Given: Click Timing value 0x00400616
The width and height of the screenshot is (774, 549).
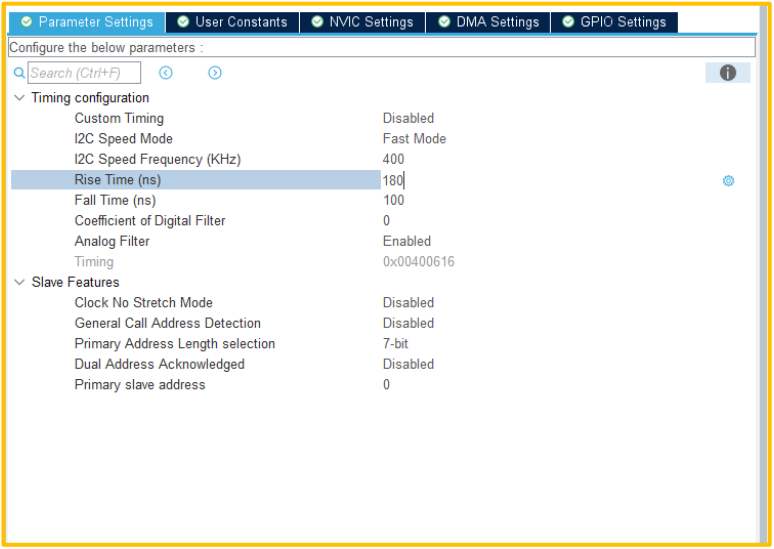Looking at the screenshot, I should [x=419, y=262].
